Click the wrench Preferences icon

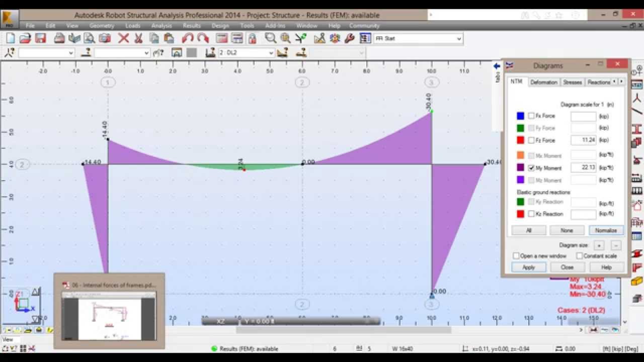click(350, 38)
